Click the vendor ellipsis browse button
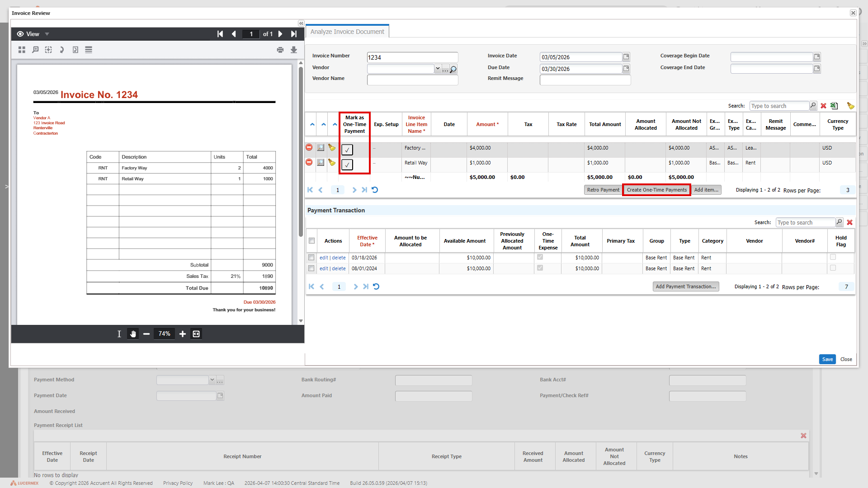This screenshot has width=868, height=488. pyautogui.click(x=445, y=69)
